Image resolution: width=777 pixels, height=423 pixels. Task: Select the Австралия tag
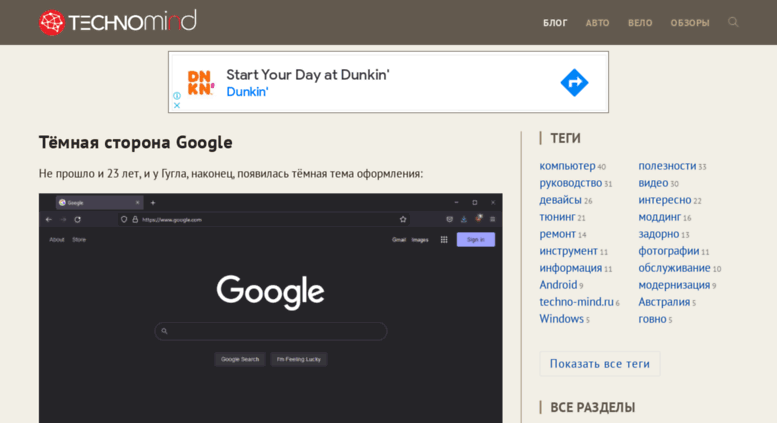coord(664,302)
